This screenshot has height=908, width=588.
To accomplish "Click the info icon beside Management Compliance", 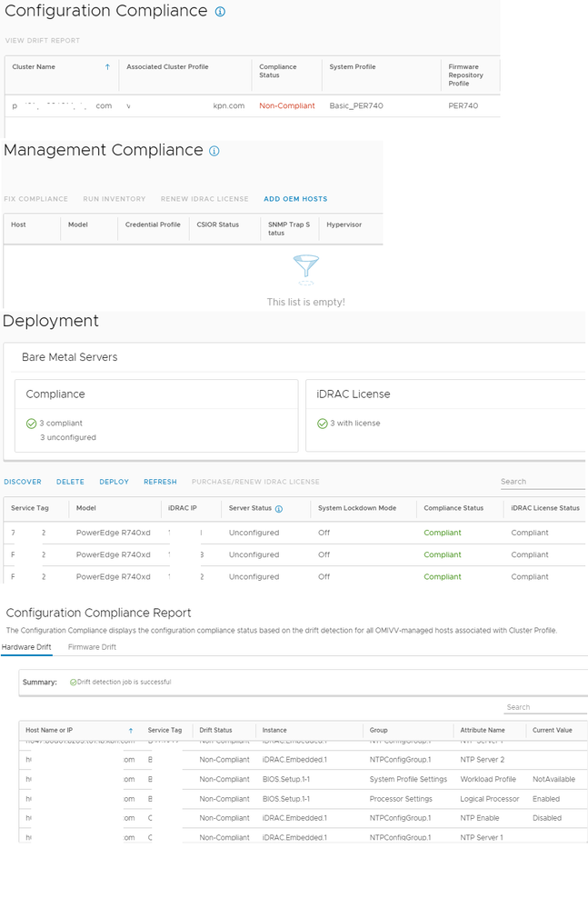I will point(214,151).
